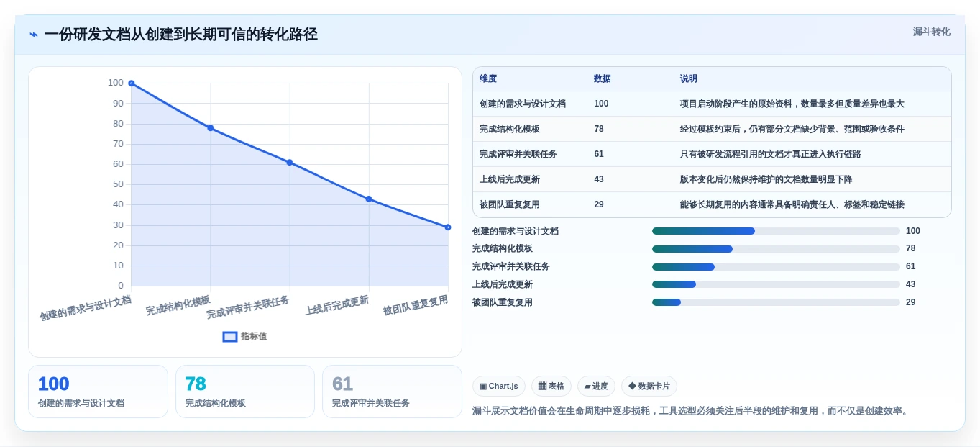Click the lightning icon beside the title
The height and width of the screenshot is (447, 980).
(x=34, y=34)
